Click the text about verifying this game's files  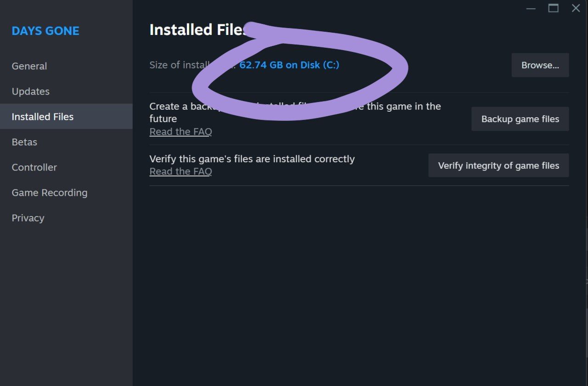coord(252,159)
